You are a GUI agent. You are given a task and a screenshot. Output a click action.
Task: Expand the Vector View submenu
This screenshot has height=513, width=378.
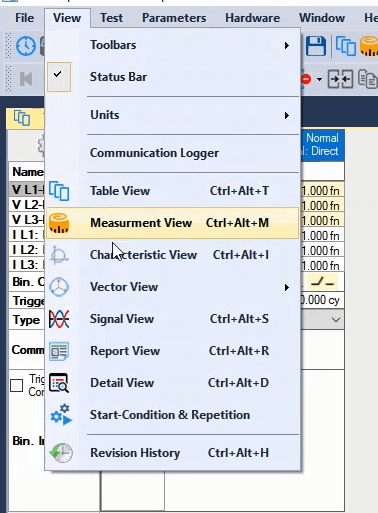(x=287, y=287)
